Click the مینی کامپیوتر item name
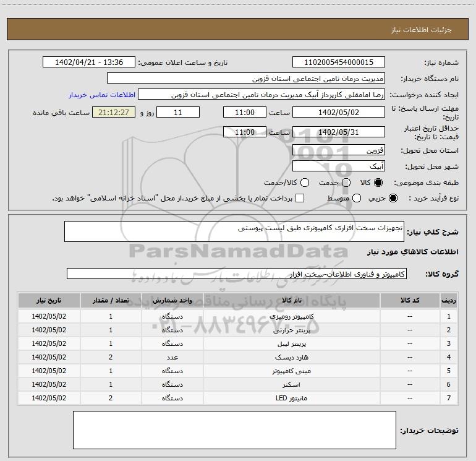 click(291, 371)
